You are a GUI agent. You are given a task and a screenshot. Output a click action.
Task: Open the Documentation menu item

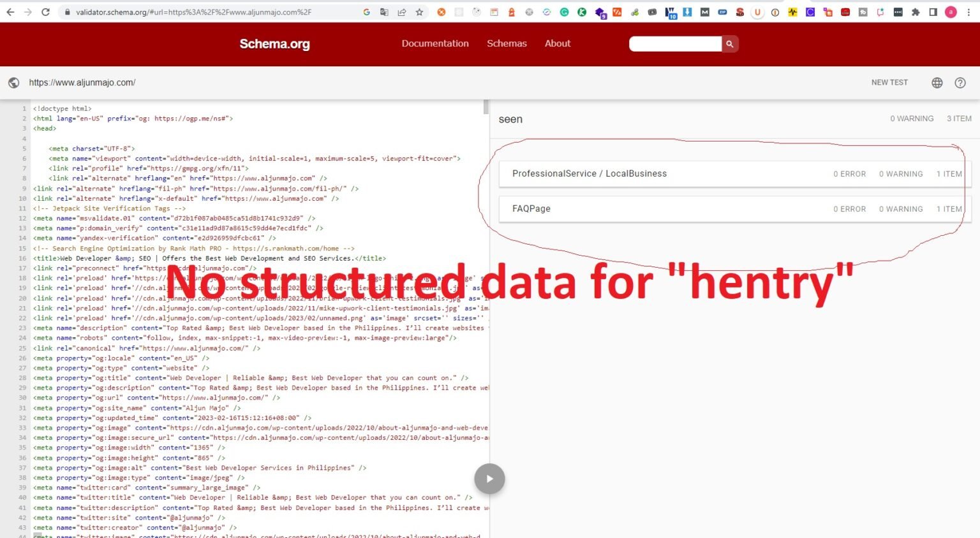pyautogui.click(x=435, y=43)
